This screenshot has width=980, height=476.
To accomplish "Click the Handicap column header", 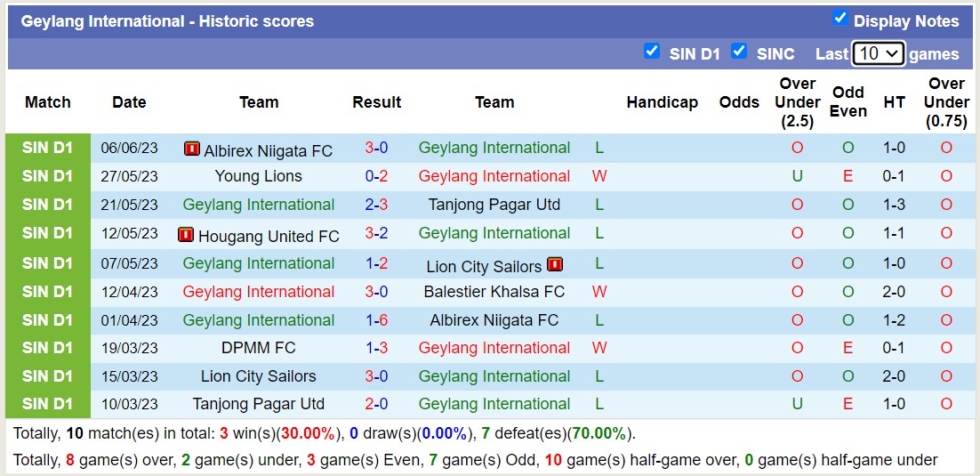I will [x=662, y=102].
